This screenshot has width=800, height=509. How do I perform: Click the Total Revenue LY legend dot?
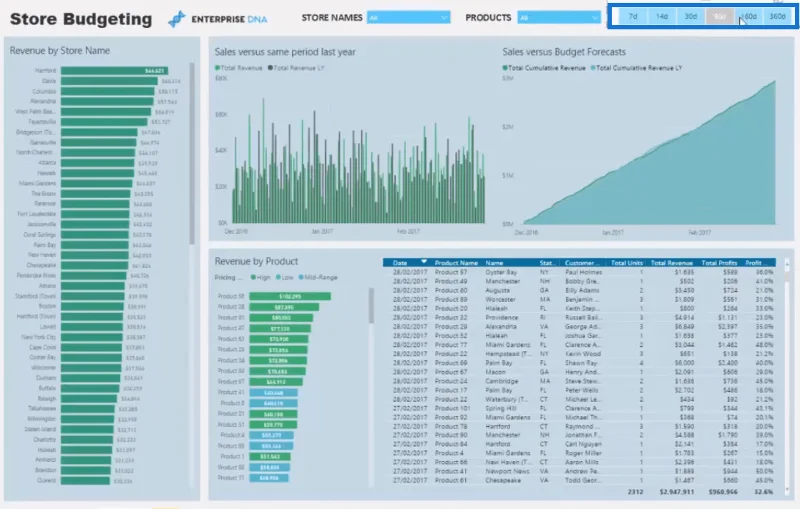tap(270, 68)
